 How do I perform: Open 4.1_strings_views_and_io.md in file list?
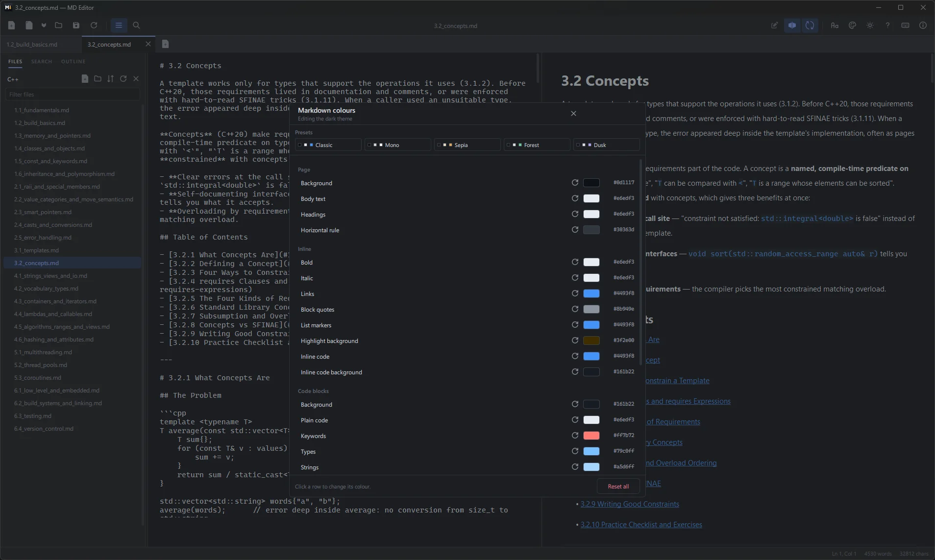[x=73, y=276]
